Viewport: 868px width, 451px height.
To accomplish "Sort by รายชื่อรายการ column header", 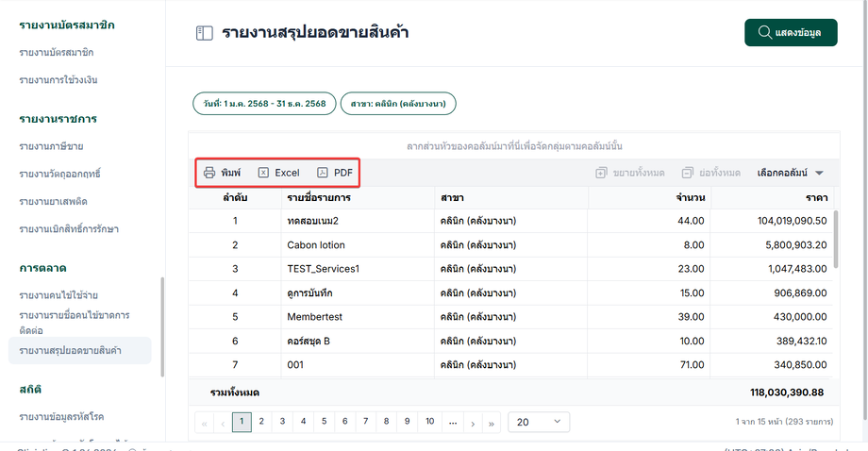I will [x=359, y=197].
